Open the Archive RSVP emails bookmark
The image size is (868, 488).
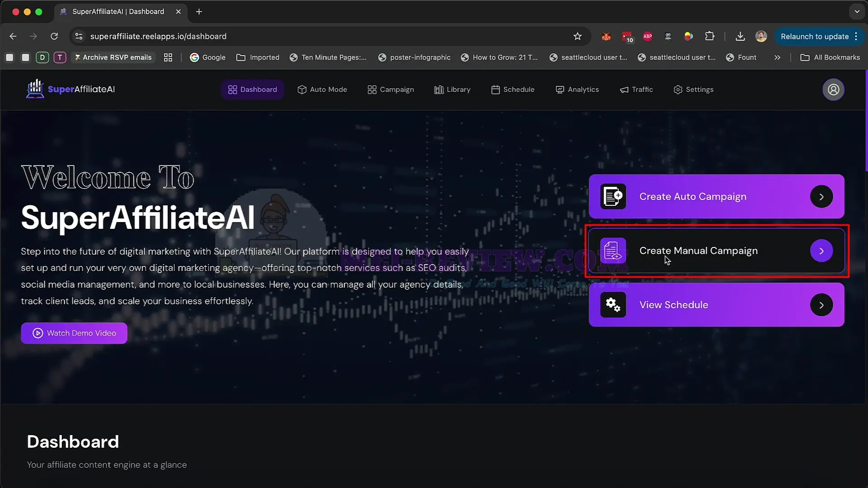point(113,57)
